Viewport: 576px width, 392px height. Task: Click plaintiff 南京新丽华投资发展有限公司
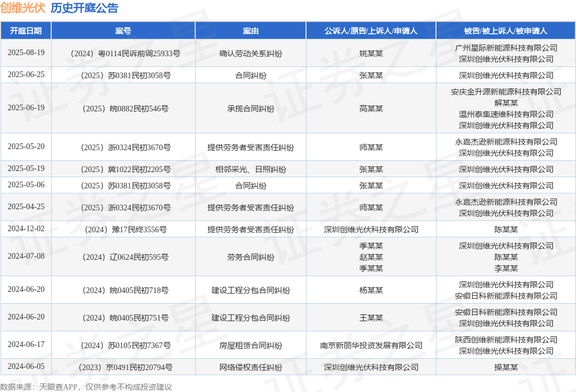[x=371, y=345]
